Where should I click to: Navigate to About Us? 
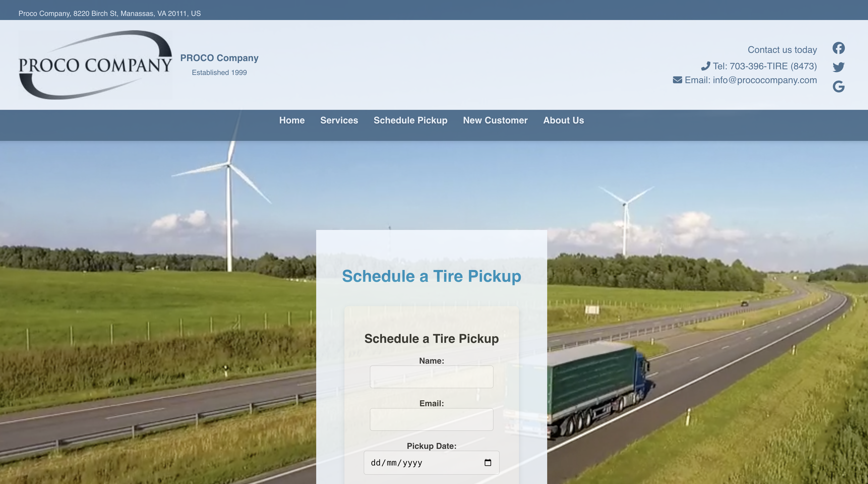[563, 120]
